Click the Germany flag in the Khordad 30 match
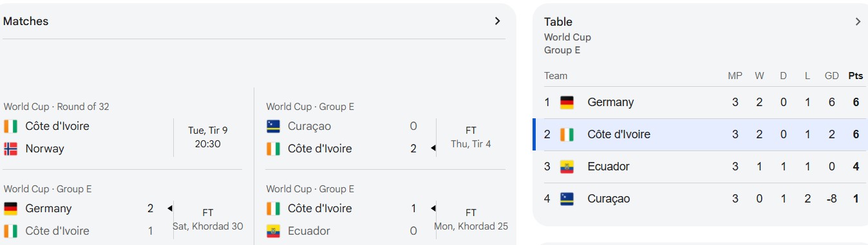Viewport: 868px width, 245px height. pyautogui.click(x=10, y=208)
